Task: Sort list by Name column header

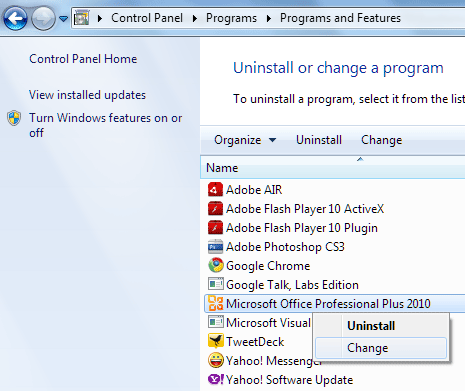Action: coord(333,167)
